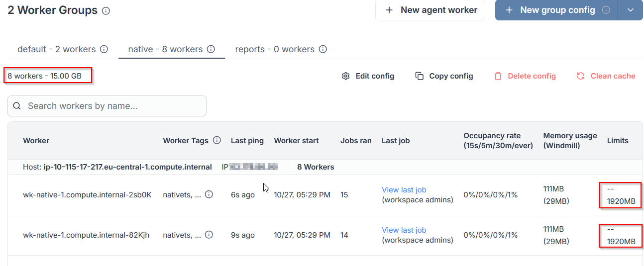644x266 pixels.
Task: Click Delete config button
Action: pos(525,76)
